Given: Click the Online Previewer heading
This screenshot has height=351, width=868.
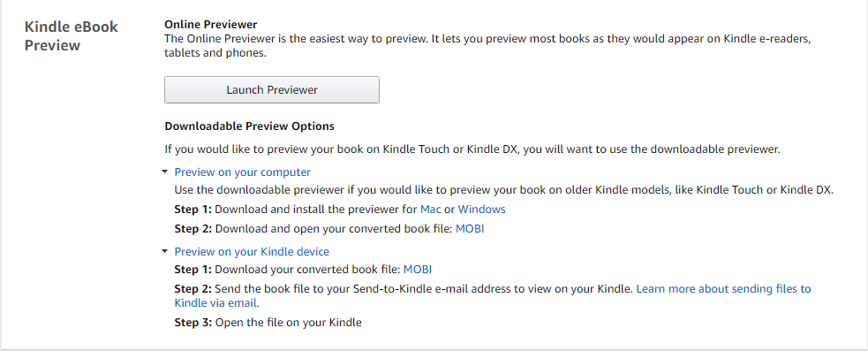Looking at the screenshot, I should pyautogui.click(x=211, y=25).
